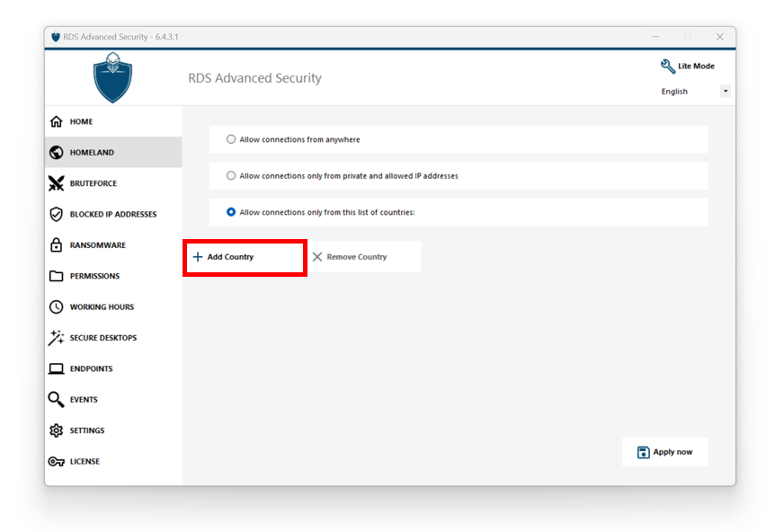Click the RDS knight shield logo

pyautogui.click(x=113, y=78)
